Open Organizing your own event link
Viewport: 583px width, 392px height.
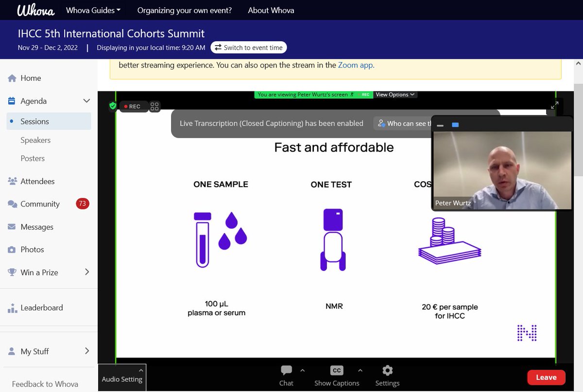click(185, 10)
